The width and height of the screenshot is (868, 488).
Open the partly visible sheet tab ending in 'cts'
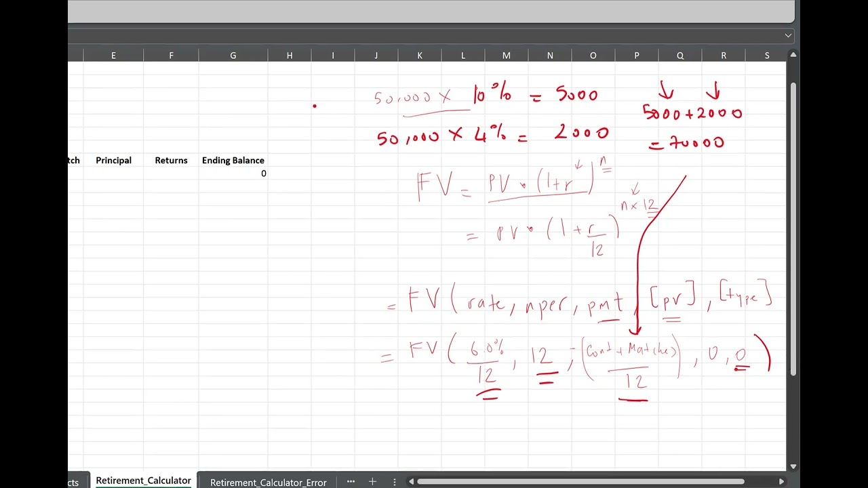click(73, 482)
